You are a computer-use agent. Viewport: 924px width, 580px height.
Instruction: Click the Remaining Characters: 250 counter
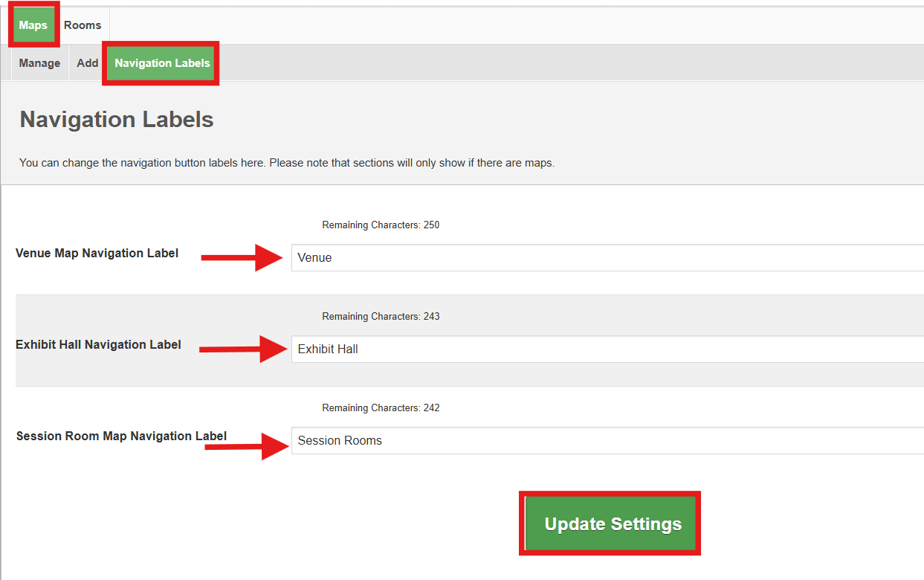[381, 225]
